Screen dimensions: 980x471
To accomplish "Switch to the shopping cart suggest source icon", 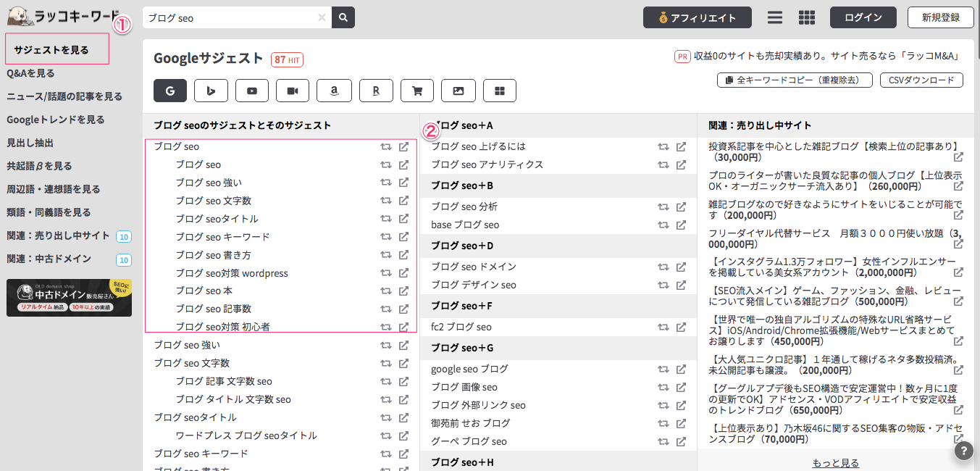I will pyautogui.click(x=417, y=90).
